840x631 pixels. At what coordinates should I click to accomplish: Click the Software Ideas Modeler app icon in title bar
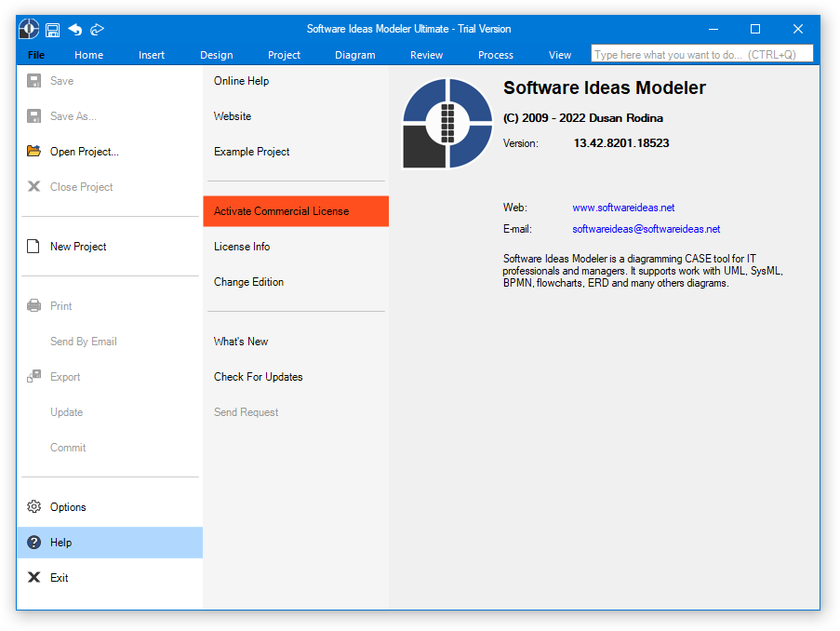(x=29, y=29)
